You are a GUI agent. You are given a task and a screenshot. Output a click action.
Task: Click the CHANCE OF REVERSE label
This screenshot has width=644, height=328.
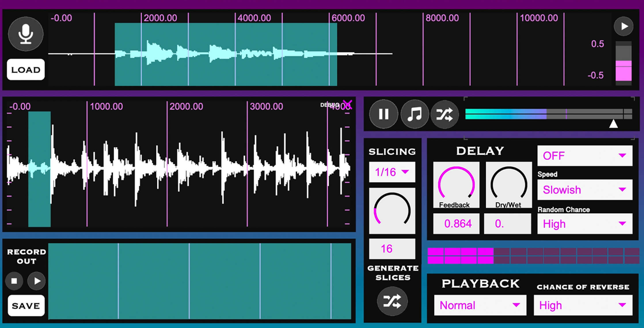tap(583, 287)
